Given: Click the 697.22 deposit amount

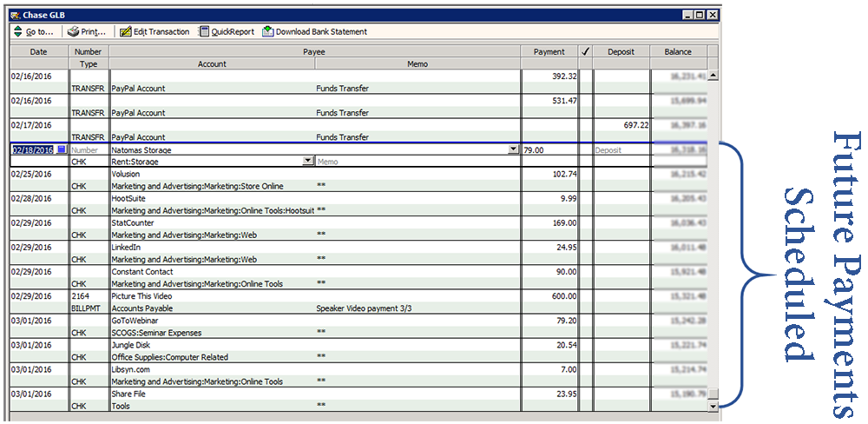Looking at the screenshot, I should (636, 125).
